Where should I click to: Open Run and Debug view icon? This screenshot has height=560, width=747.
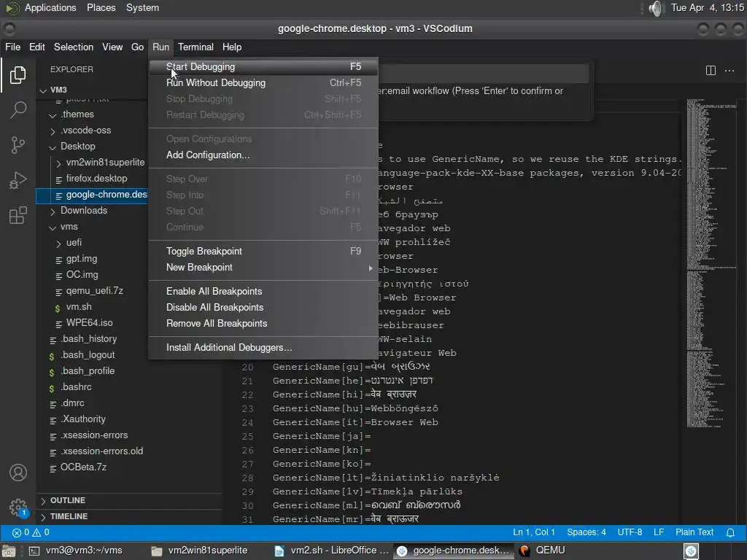18,180
